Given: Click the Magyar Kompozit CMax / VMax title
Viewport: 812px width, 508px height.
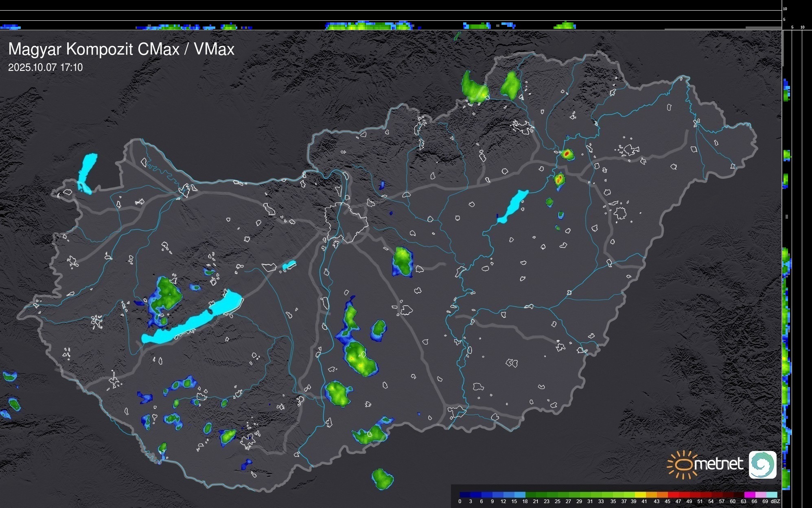Looking at the screenshot, I should (x=121, y=49).
